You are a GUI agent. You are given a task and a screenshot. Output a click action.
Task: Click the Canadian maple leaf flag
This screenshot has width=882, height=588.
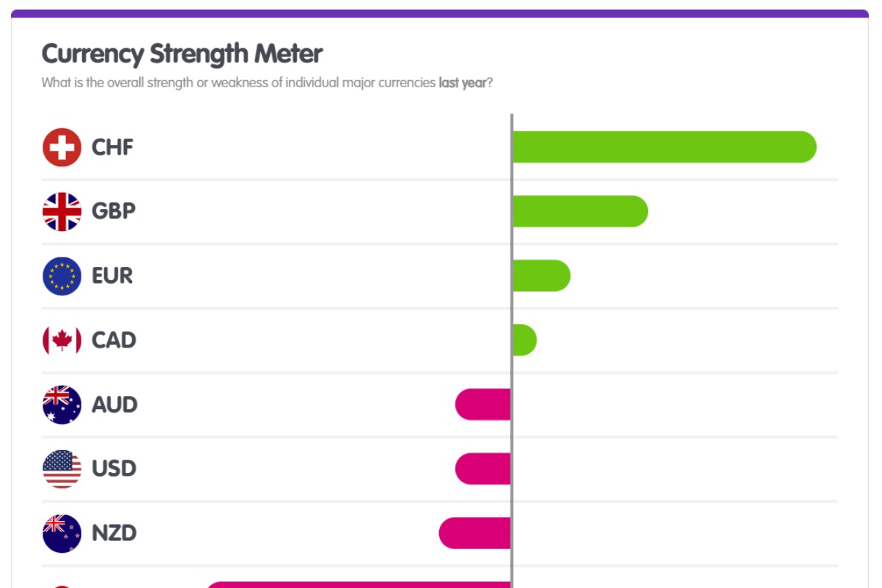[62, 340]
